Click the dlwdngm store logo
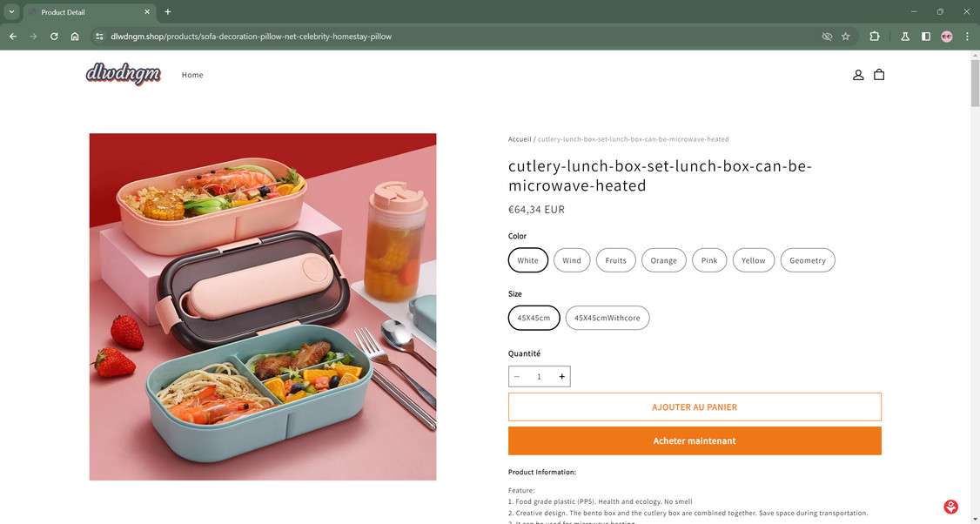Screen dimensions: 980x524 click(x=124, y=75)
